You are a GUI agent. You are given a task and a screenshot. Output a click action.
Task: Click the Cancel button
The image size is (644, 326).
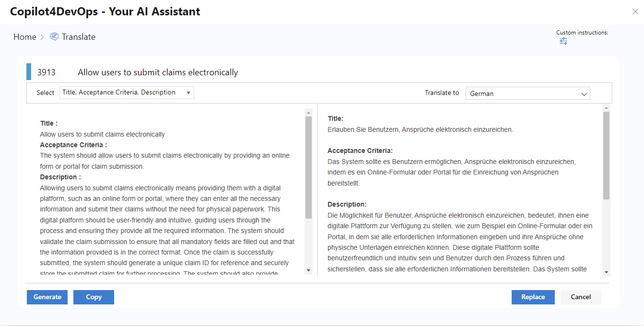tap(581, 297)
